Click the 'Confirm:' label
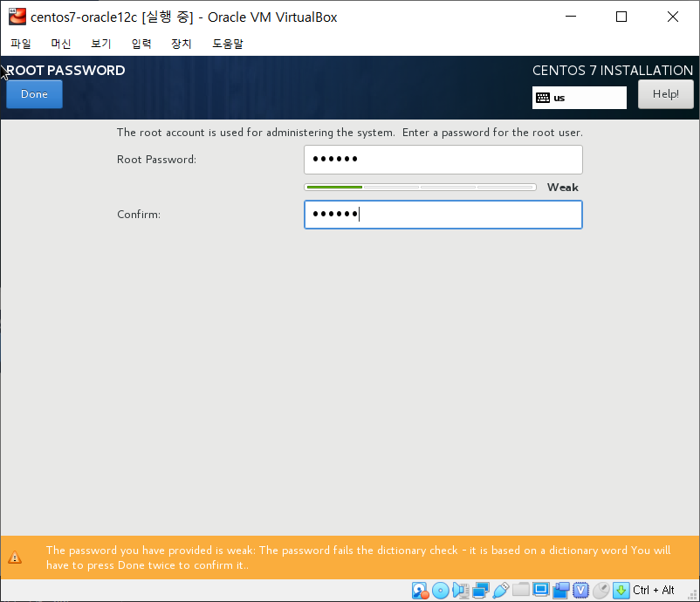Viewport: 700px width, 602px height. [x=139, y=215]
